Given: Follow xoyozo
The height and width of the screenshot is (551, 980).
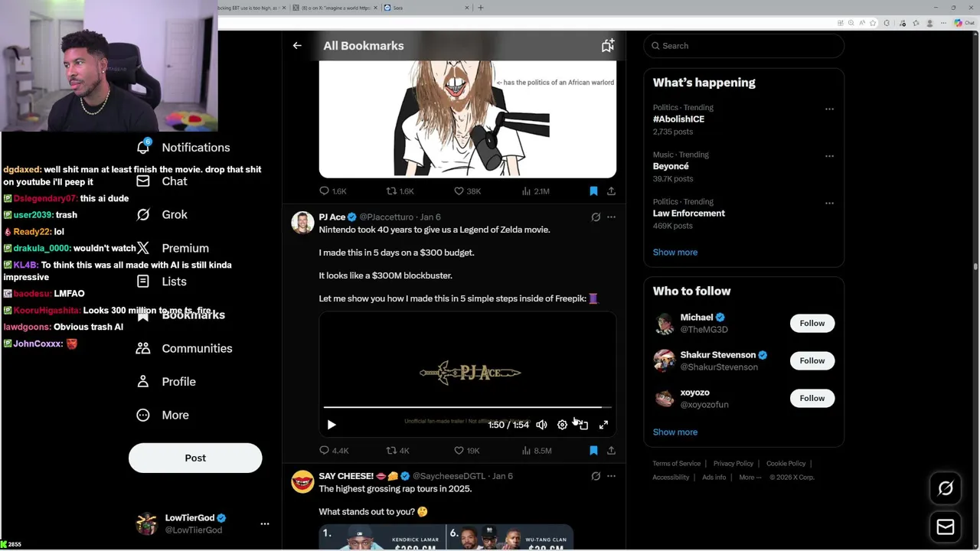Looking at the screenshot, I should [812, 398].
